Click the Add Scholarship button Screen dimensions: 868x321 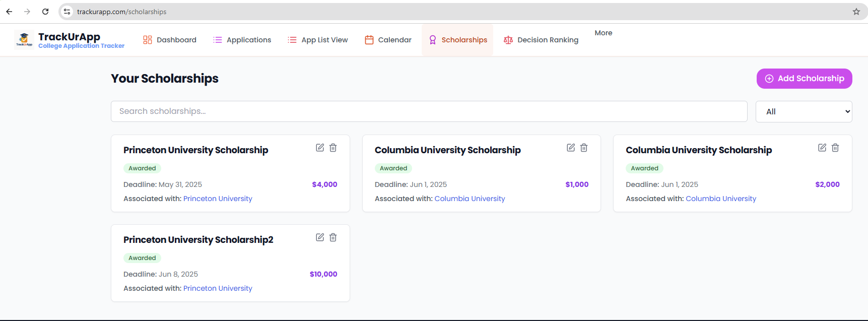804,79
